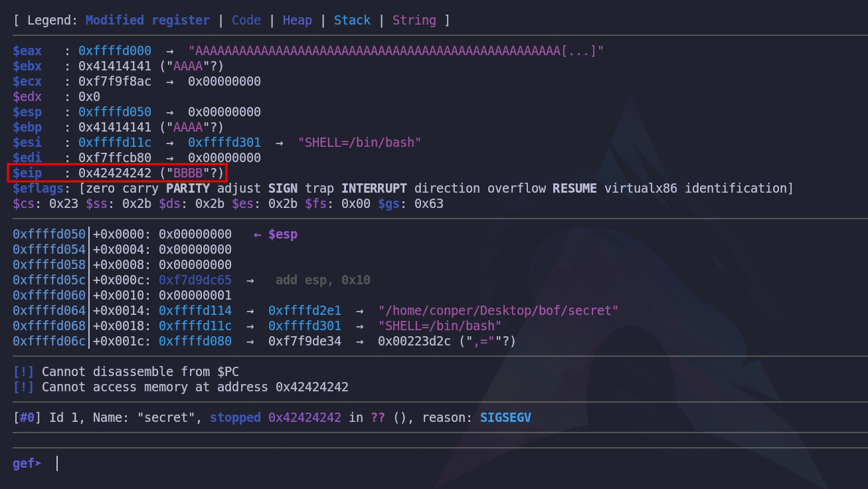Click the "/home/conper/Desktop/bof/secret" path string
Viewport: 868px width, 489px height.
coord(498,311)
